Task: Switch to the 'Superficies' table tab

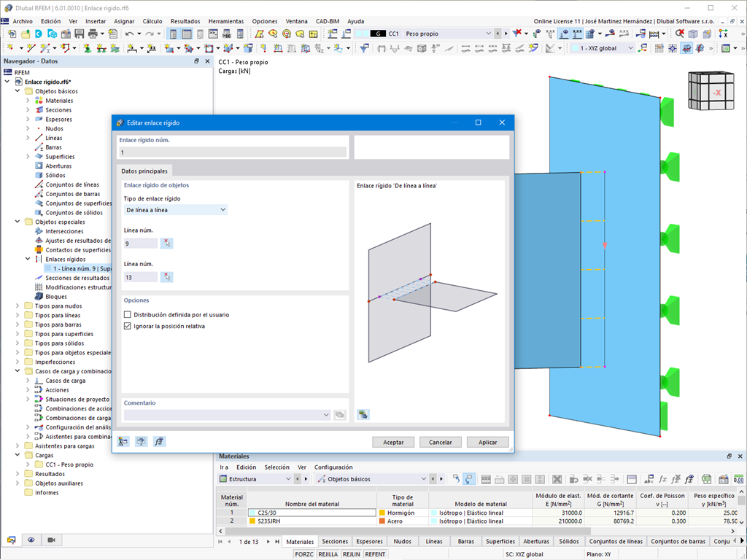Action: coord(500,542)
